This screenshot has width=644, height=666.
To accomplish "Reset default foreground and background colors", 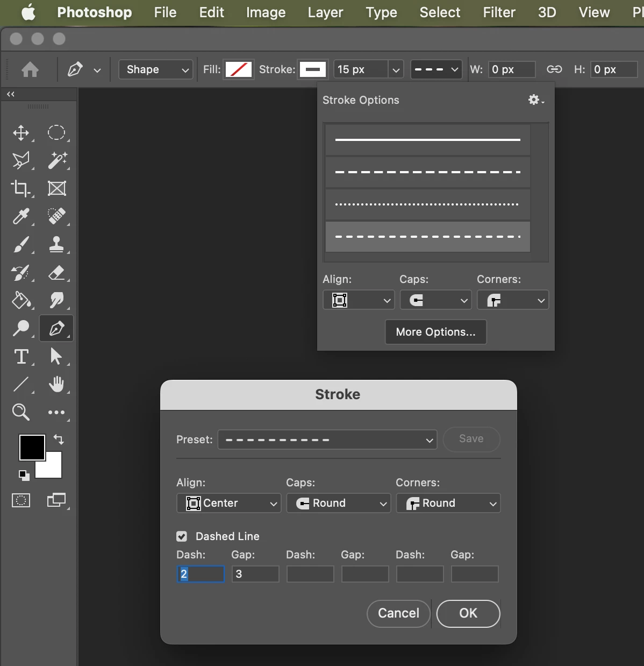I will [x=23, y=474].
